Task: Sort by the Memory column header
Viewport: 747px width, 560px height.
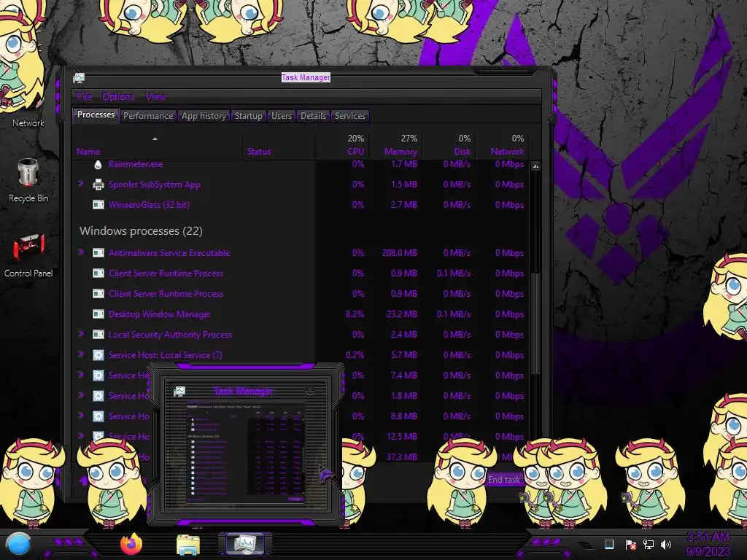Action: (395, 145)
